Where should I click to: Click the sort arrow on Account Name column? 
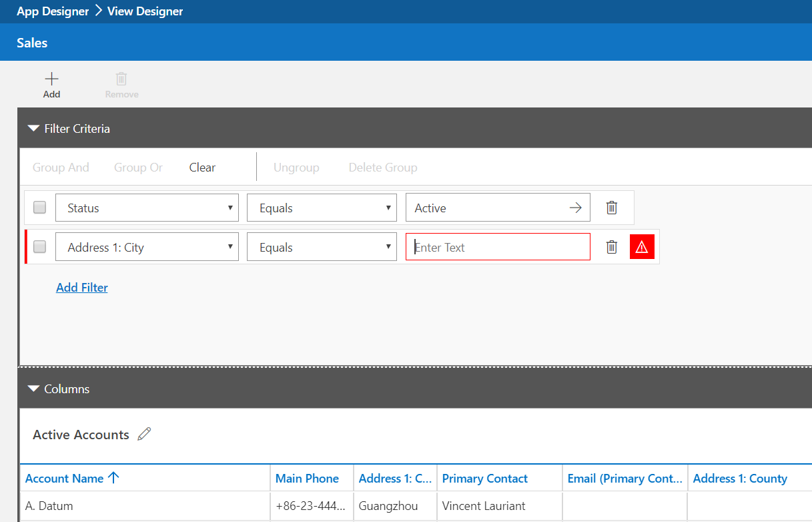[113, 478]
